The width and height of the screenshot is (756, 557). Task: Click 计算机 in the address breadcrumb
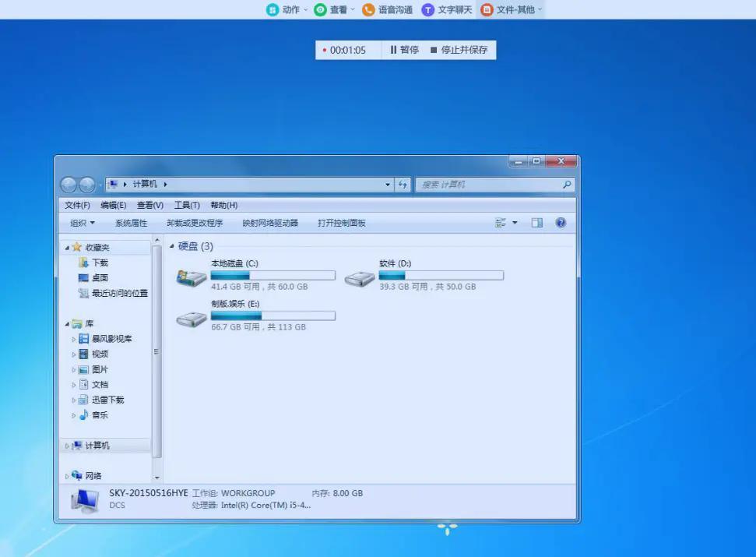[145, 184]
